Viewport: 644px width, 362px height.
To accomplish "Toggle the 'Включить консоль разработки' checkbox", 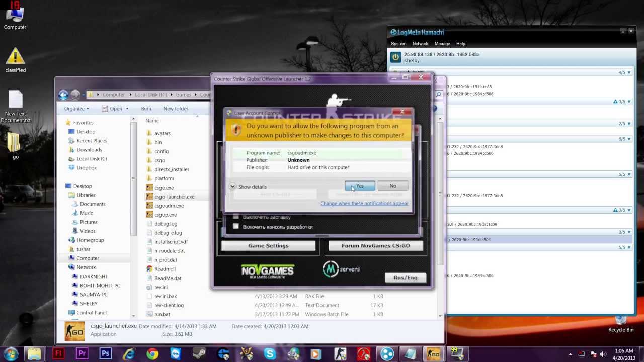I will tap(236, 227).
